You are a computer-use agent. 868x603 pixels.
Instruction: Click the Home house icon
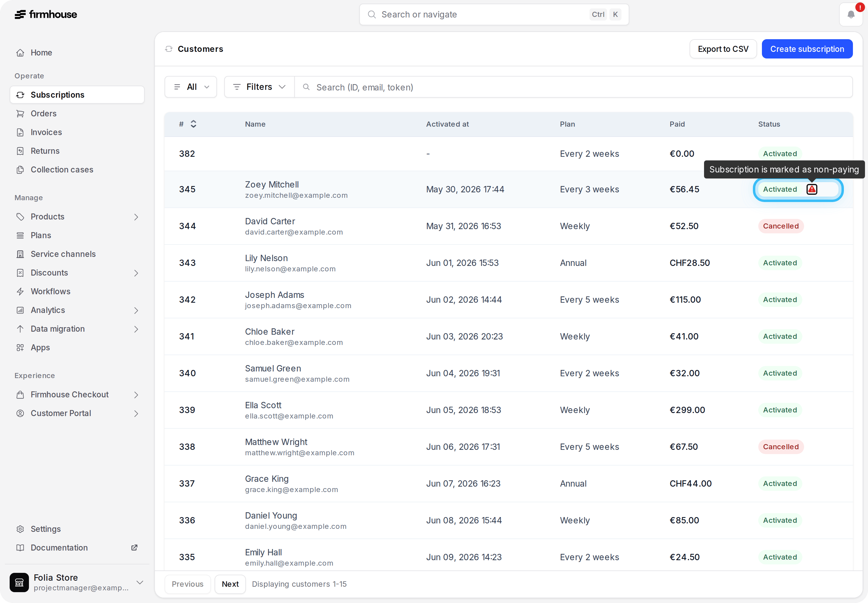(20, 52)
